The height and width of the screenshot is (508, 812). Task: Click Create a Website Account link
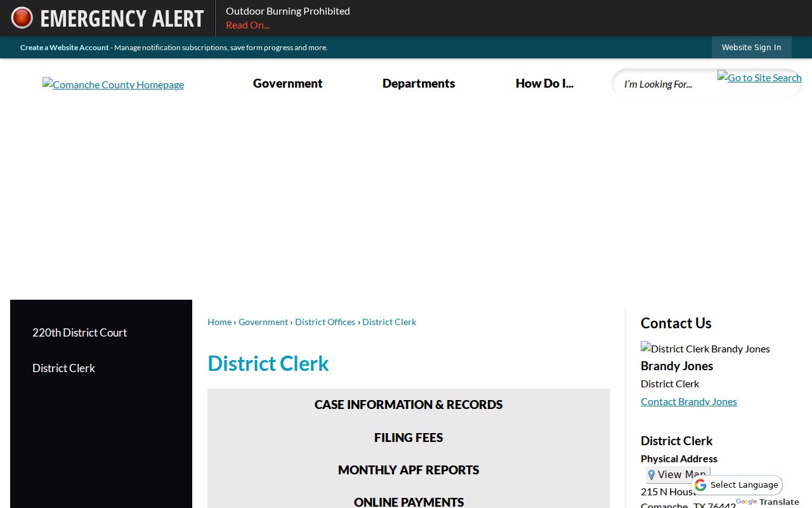[x=64, y=48]
